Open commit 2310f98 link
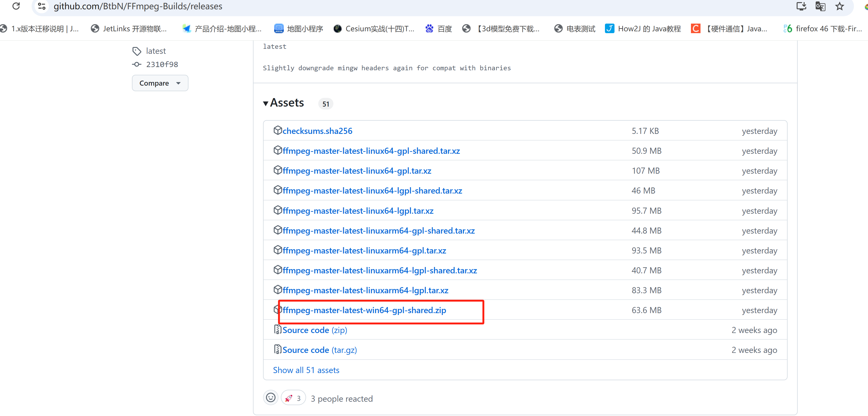The image size is (868, 416). 162,64
